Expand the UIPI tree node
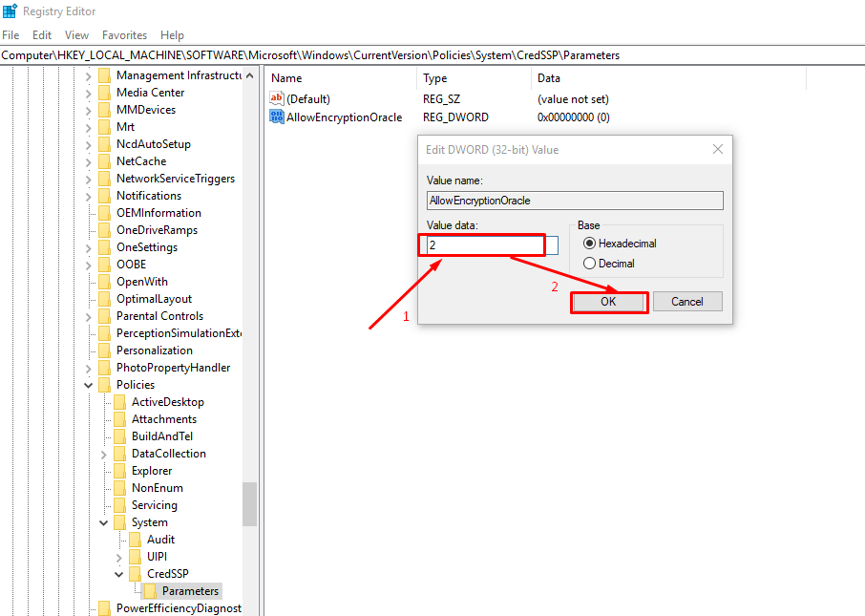Image resolution: width=865 pixels, height=616 pixels. (119, 557)
